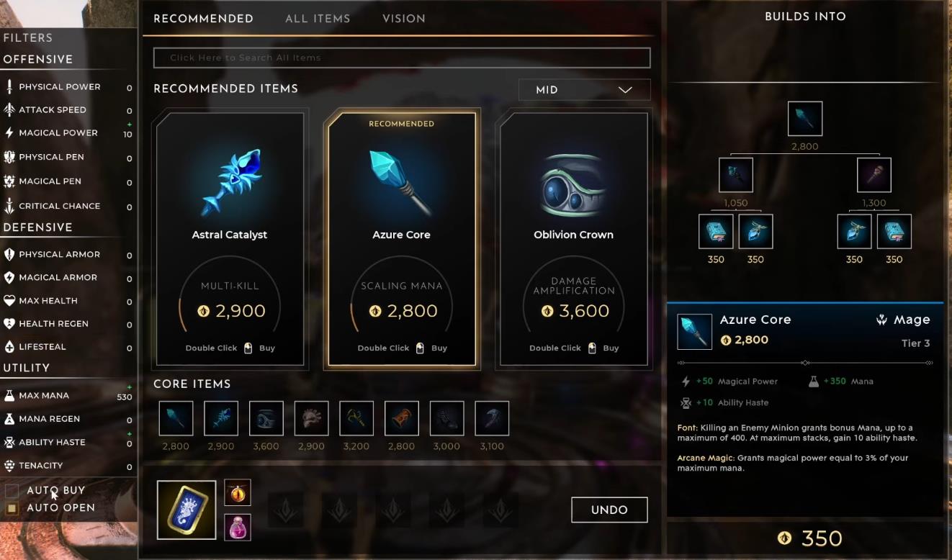Screen dimensions: 952x560
Task: Open the MID role dropdown
Action: point(584,90)
